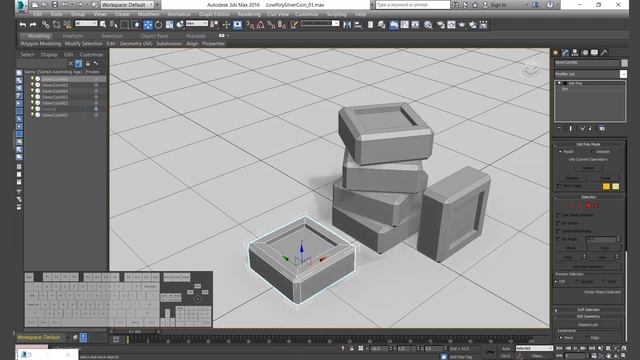Open the Workspace: Default dropdown
This screenshot has width=640, height=360.
coord(127,5)
